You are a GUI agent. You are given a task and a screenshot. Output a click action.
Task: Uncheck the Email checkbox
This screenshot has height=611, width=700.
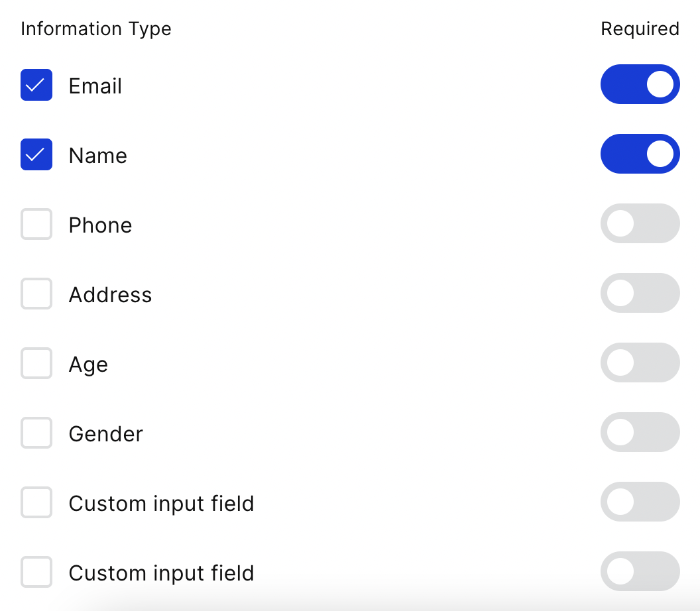[36, 85]
